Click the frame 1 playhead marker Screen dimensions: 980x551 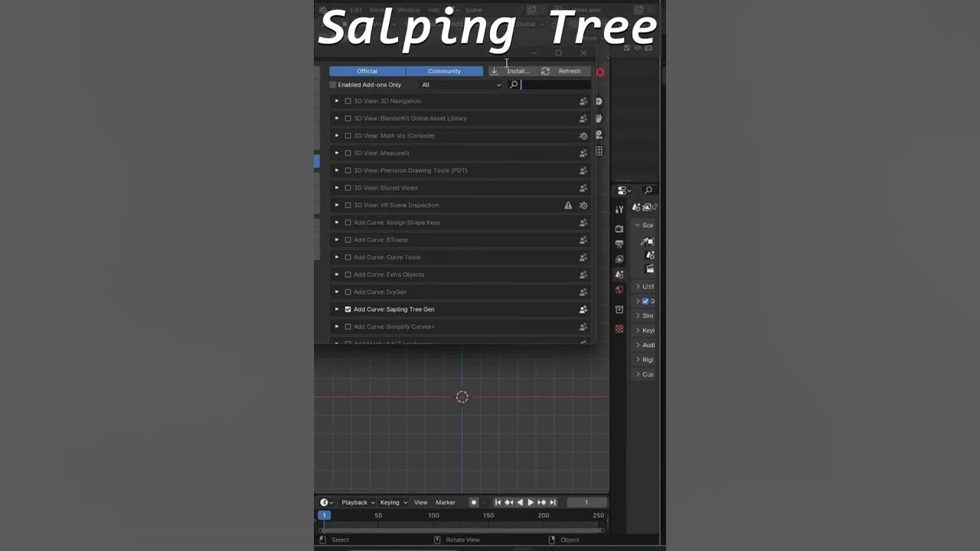(x=324, y=515)
